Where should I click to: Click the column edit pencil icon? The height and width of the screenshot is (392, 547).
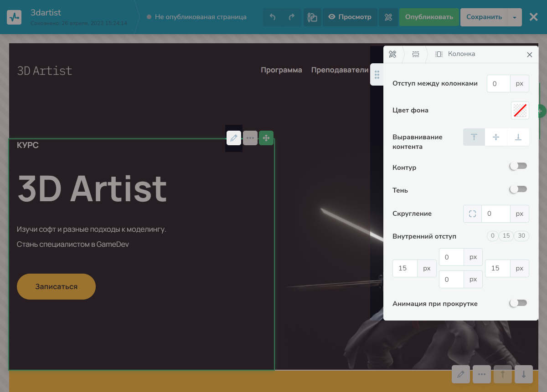click(234, 138)
